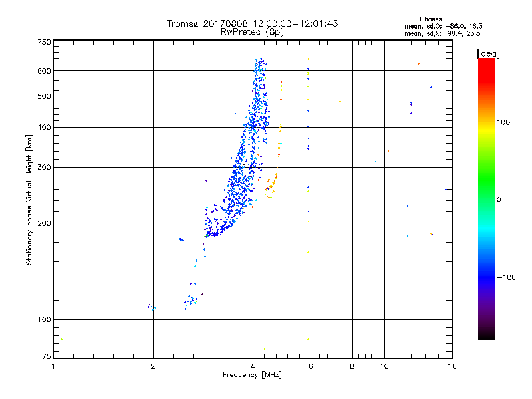Click the y-axis tick label "600"
Viewport: 532px width, 399px height.
pos(44,71)
